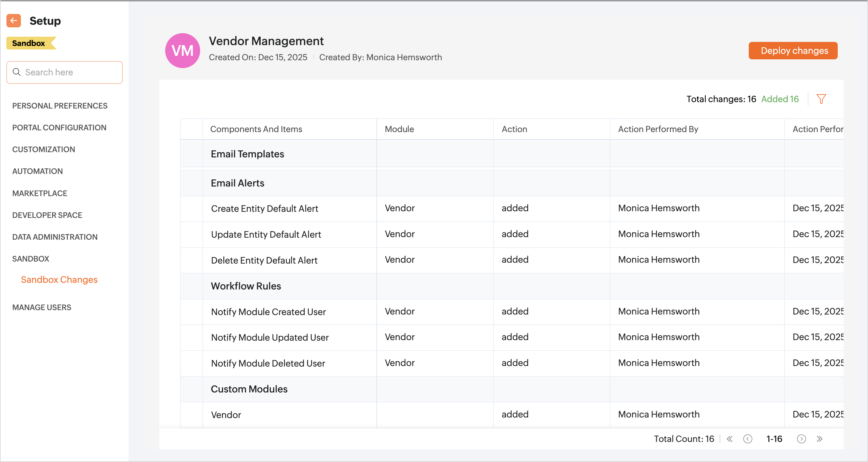Jump to last page of results
868x462 pixels.
click(819, 439)
